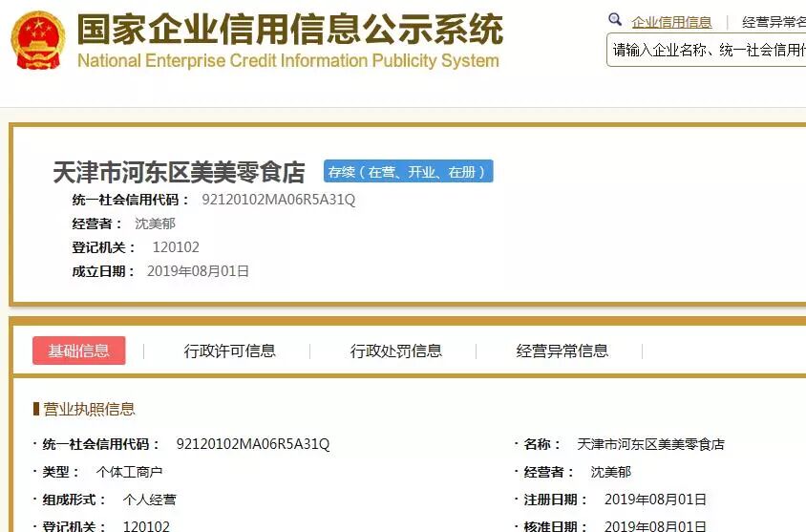
Task: Click the 组成形式 value 个人经营
Action: point(150,500)
